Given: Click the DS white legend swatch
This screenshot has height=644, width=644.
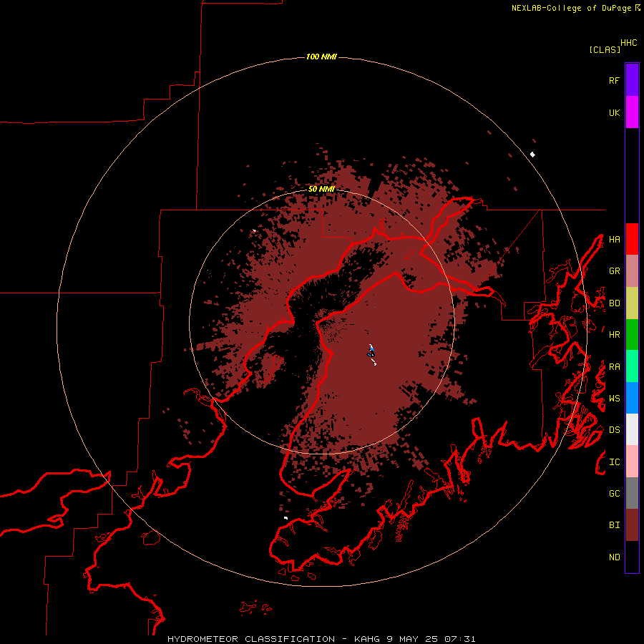Looking at the screenshot, I should [632, 429].
